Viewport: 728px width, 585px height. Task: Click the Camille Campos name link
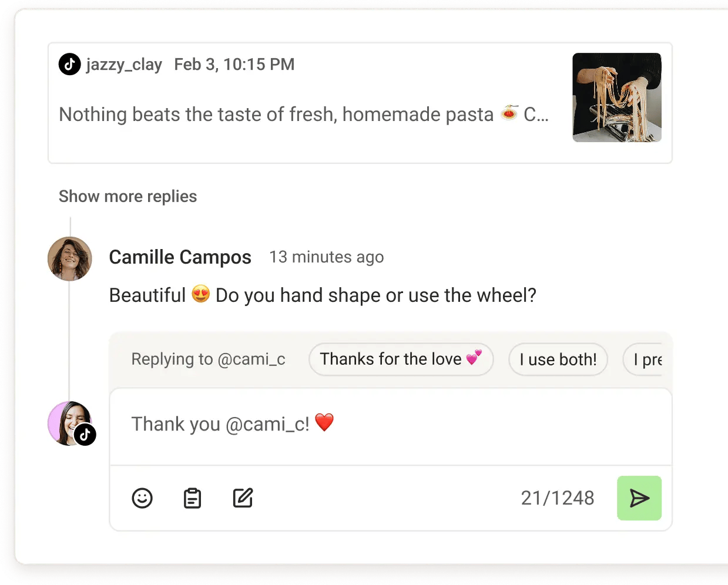tap(180, 257)
